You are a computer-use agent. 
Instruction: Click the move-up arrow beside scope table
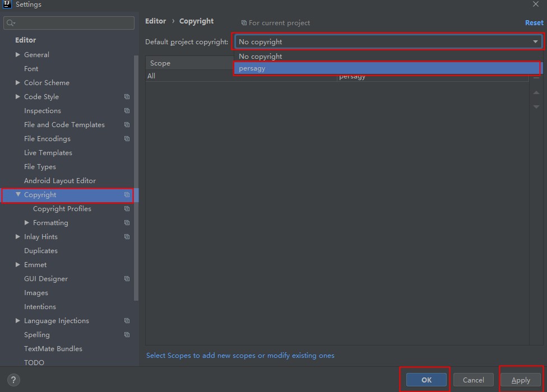pyautogui.click(x=536, y=92)
